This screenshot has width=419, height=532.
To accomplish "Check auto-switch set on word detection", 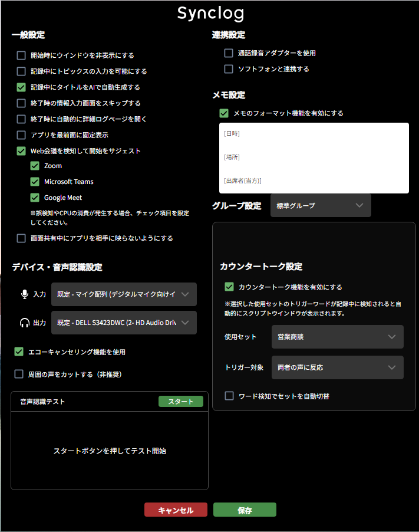I will [x=229, y=396].
